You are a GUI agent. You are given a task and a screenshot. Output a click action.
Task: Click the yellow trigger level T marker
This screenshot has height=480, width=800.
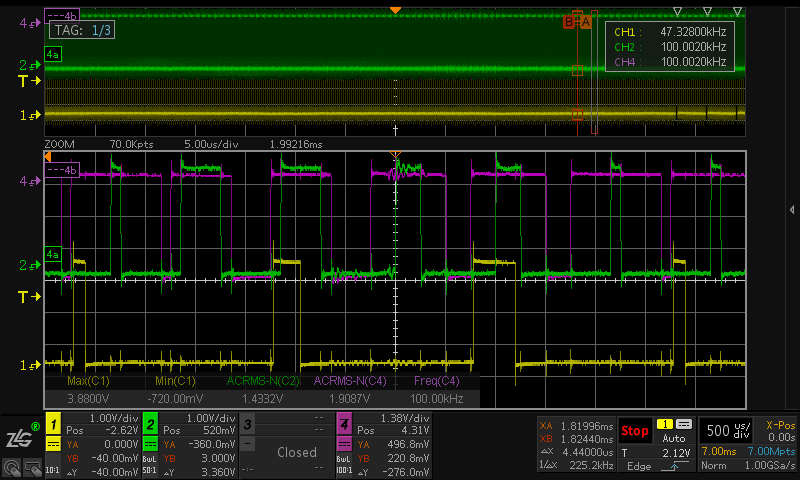tap(29, 297)
